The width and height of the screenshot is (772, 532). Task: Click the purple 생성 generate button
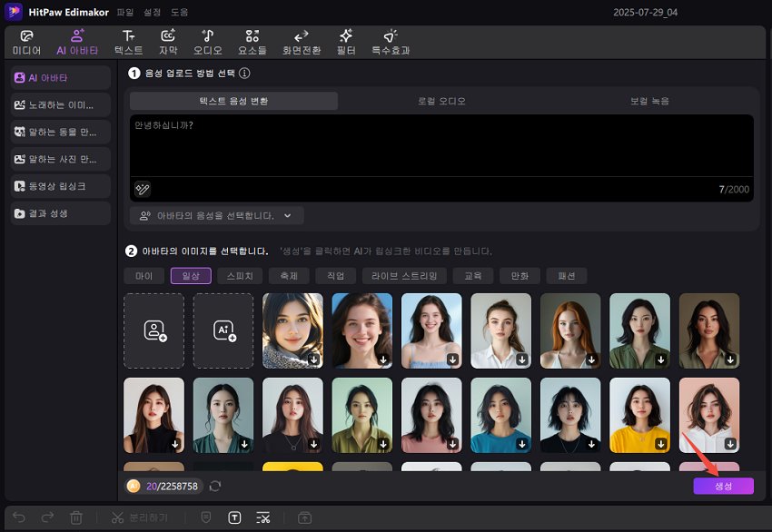pyautogui.click(x=723, y=487)
